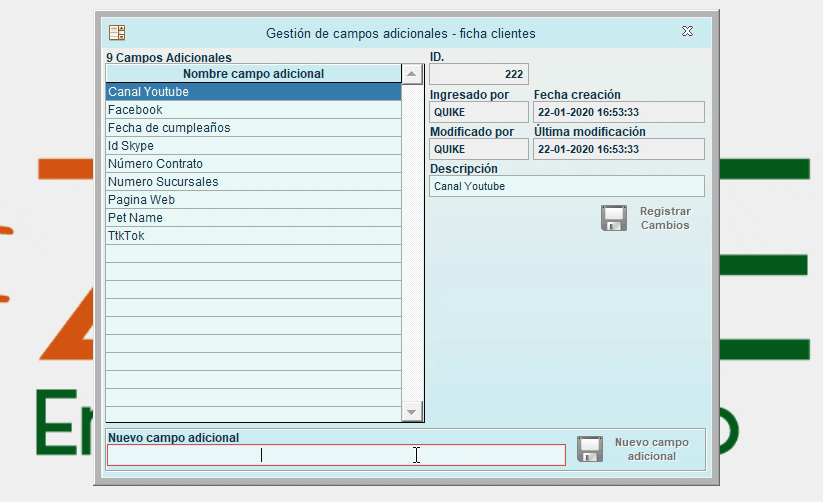Select the Número Contrato row
The image size is (823, 502).
(x=254, y=164)
